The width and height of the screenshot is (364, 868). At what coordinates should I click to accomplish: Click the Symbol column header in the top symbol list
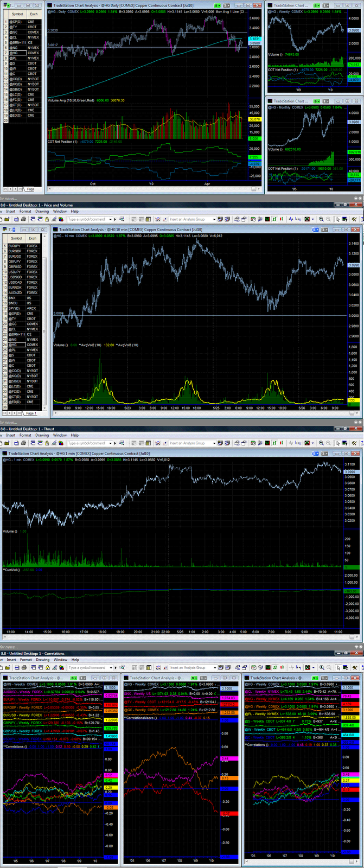[x=17, y=14]
